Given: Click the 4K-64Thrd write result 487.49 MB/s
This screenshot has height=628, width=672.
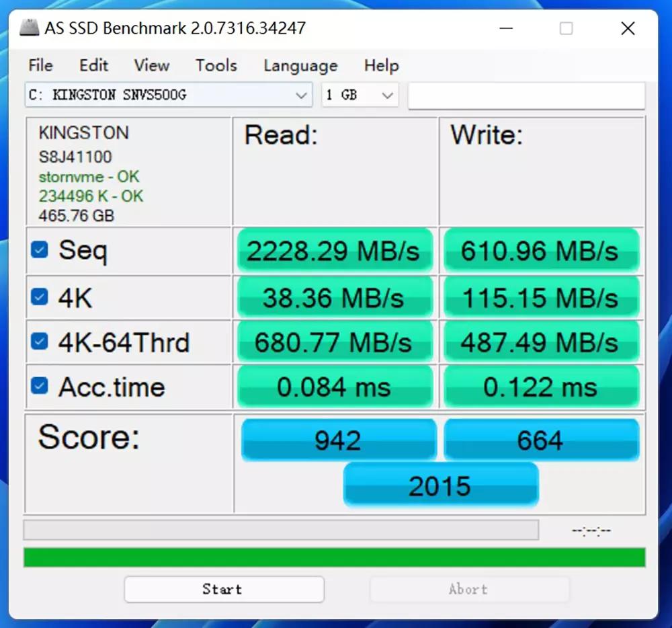Looking at the screenshot, I should [x=541, y=342].
